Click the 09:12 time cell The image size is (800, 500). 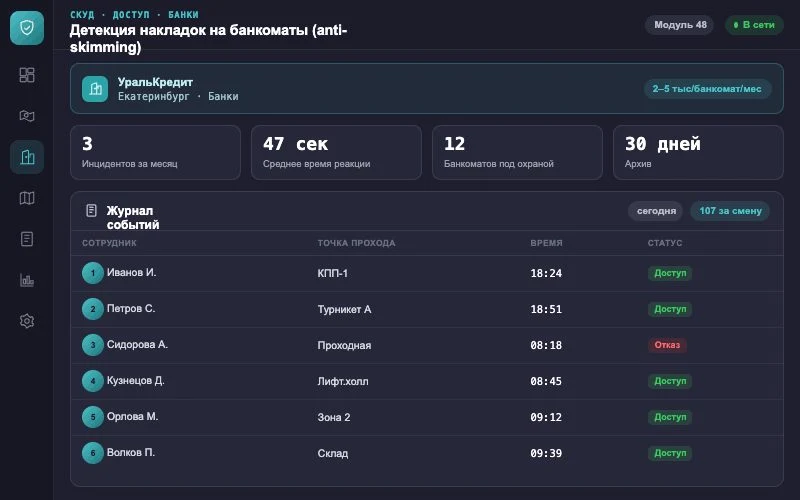click(546, 417)
